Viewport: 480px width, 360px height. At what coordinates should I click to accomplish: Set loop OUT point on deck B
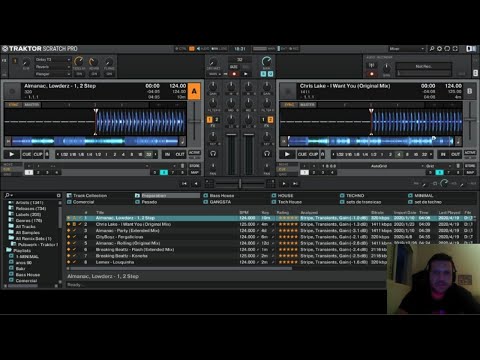[x=456, y=154]
